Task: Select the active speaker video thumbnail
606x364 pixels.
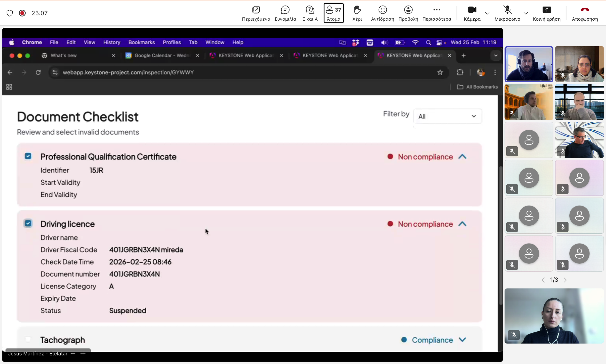Action: pyautogui.click(x=529, y=64)
